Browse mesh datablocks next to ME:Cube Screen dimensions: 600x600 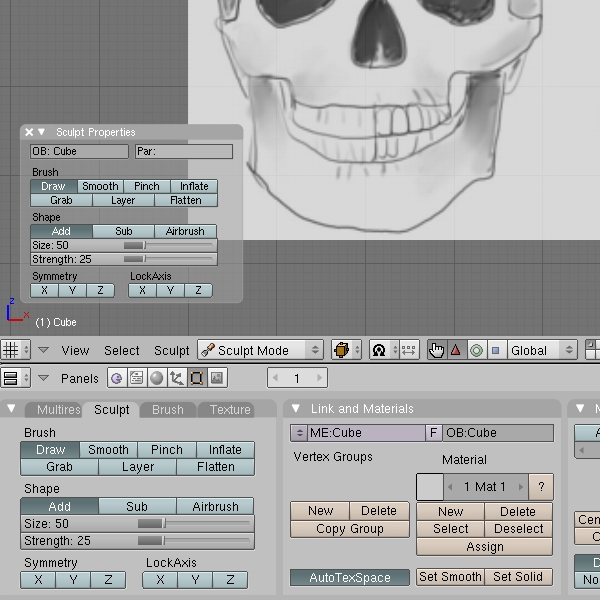(299, 433)
